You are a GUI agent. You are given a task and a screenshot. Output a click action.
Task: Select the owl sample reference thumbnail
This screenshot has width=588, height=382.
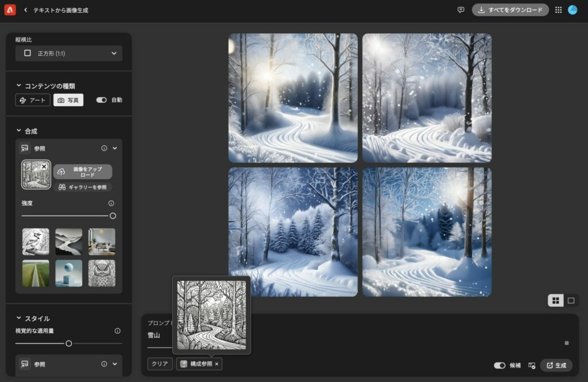click(102, 273)
